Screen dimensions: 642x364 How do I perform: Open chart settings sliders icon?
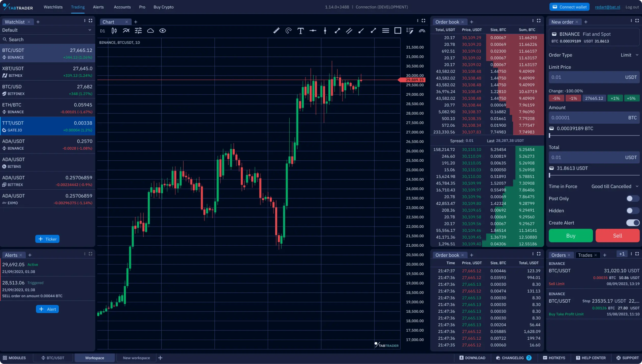click(138, 31)
